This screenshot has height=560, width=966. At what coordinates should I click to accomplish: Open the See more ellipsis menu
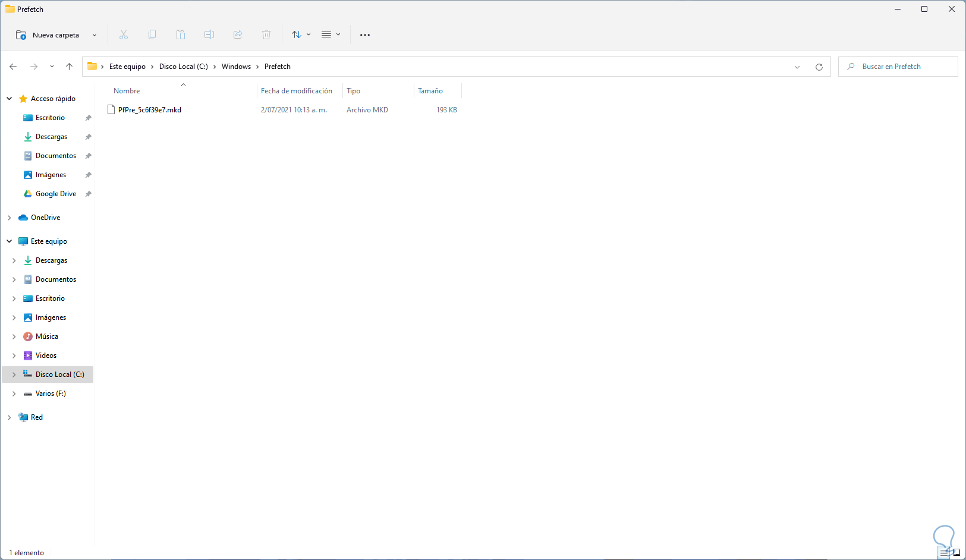click(x=365, y=35)
